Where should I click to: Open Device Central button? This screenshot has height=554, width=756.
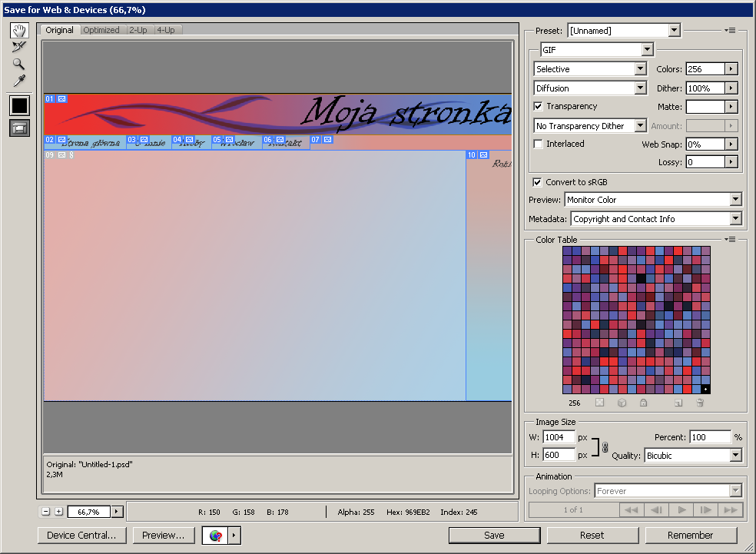(81, 536)
